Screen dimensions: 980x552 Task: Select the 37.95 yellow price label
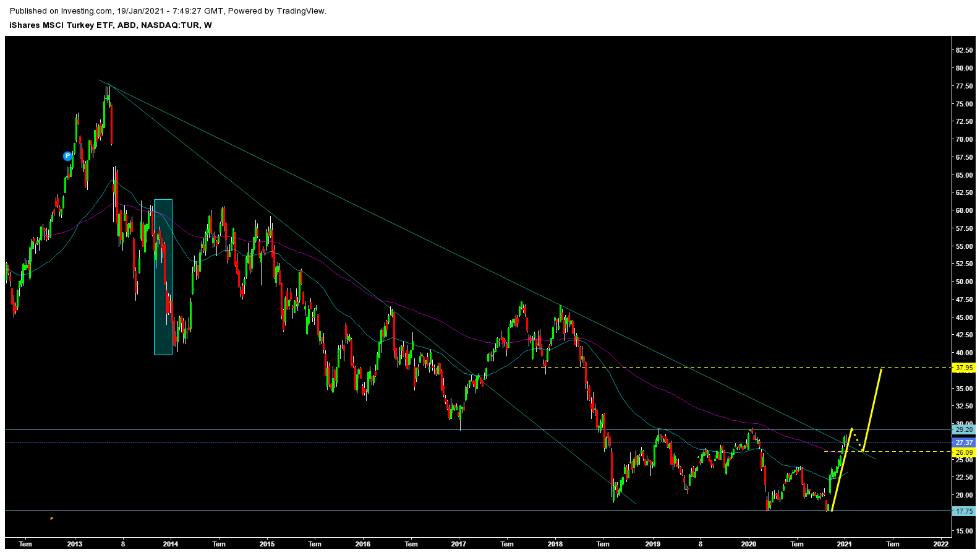(x=964, y=368)
